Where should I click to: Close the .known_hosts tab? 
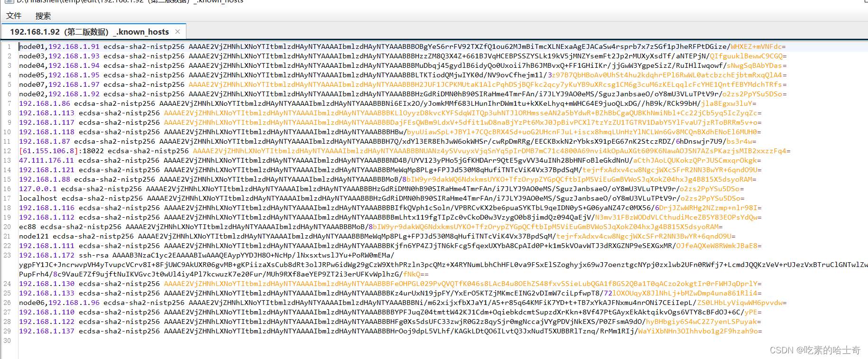tap(177, 32)
